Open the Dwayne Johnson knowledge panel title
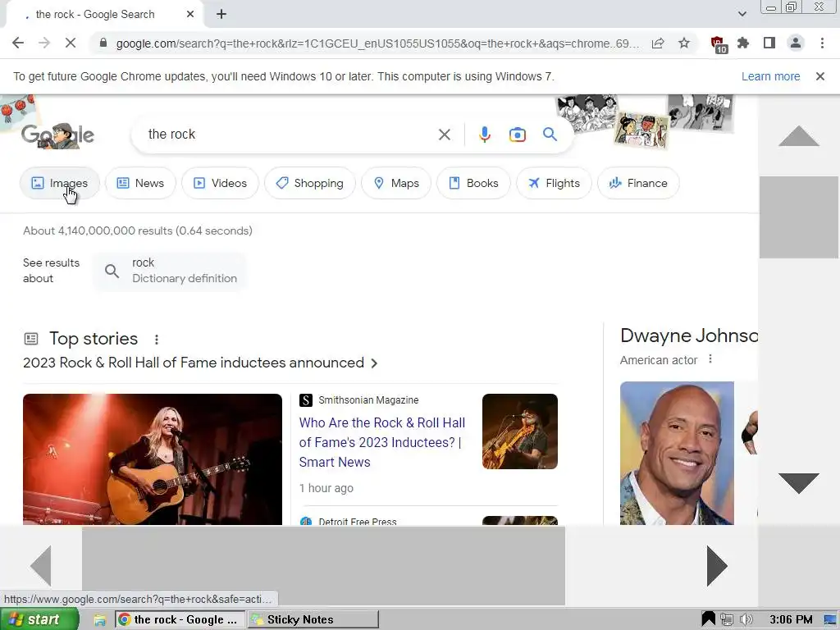The width and height of the screenshot is (840, 630). click(x=689, y=336)
